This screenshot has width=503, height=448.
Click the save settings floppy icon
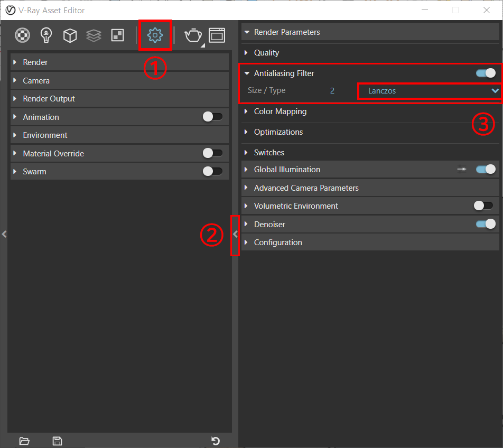click(x=57, y=441)
